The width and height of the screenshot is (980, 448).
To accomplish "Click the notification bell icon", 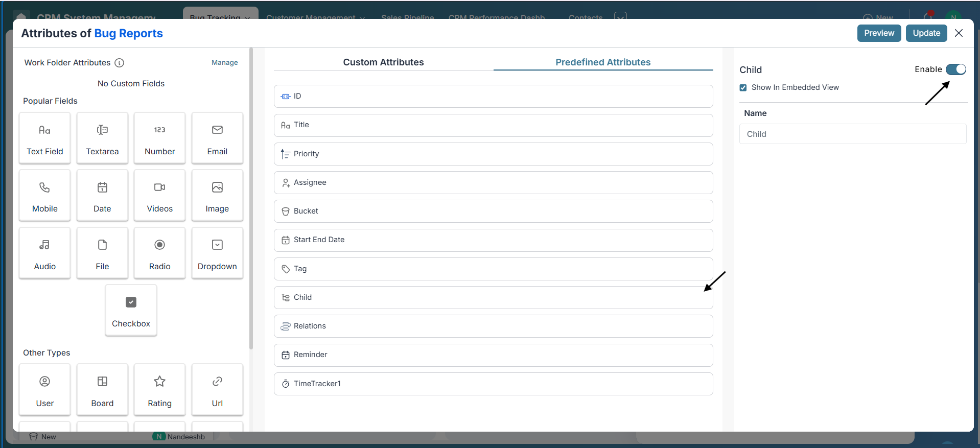I will (928, 16).
